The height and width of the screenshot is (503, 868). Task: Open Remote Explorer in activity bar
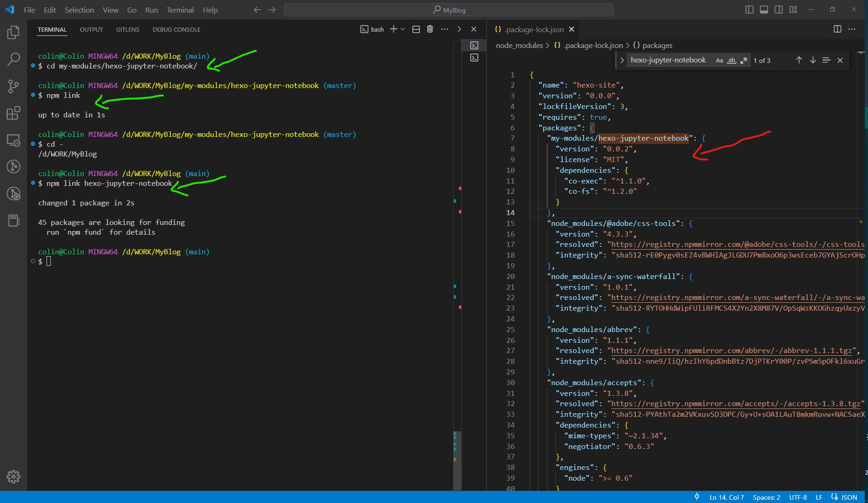13,140
